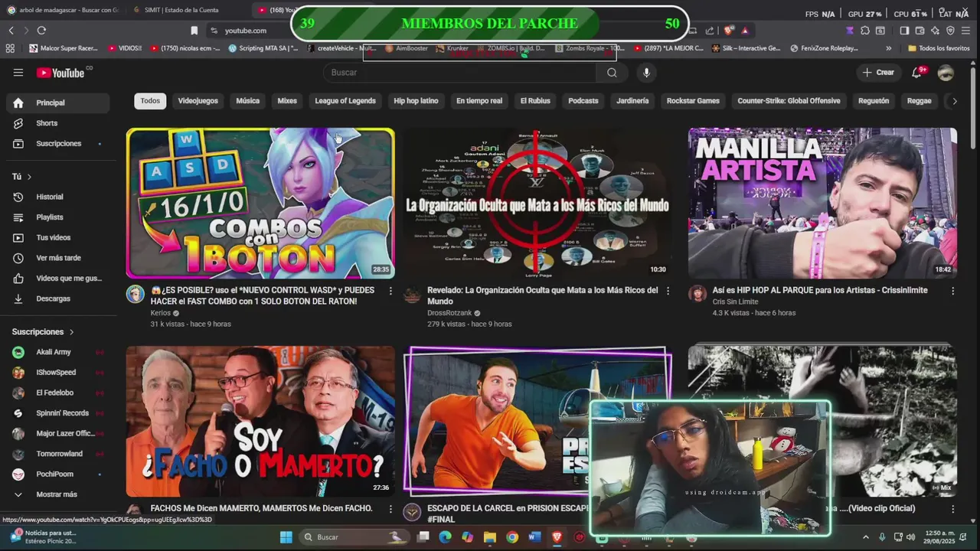
Task: Open options for Fachos Me Dicen video
Action: click(390, 509)
